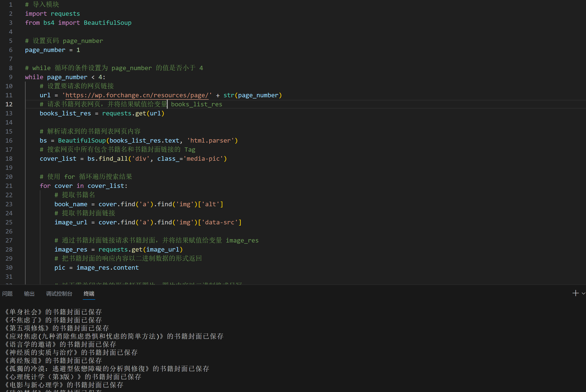Place cursor on comment '# 提取书籍封面链接'
This screenshot has width=586, height=392.
tap(85, 213)
